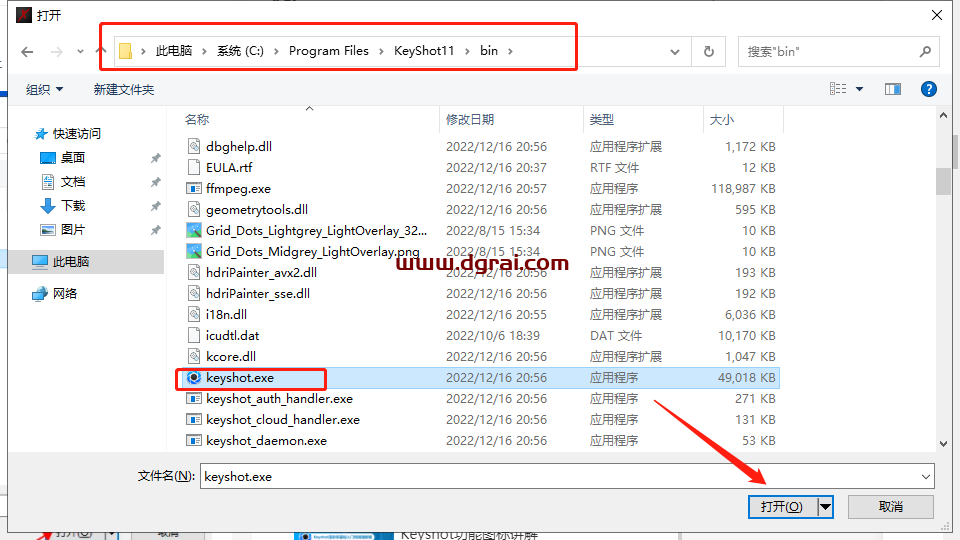Screen dimensions: 960x540
Task: Open the view options dropdown arrow
Action: click(x=859, y=89)
